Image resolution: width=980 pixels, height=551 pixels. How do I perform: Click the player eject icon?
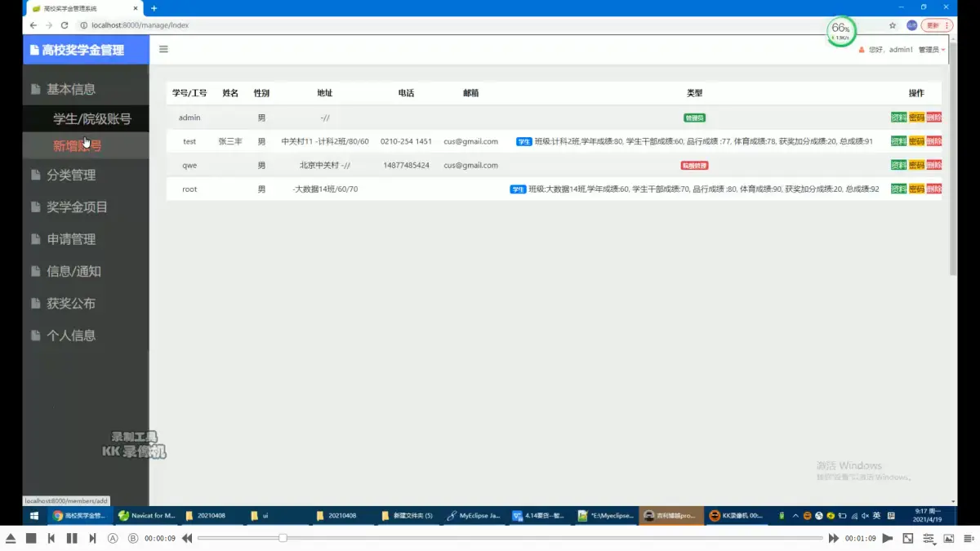[x=11, y=538]
